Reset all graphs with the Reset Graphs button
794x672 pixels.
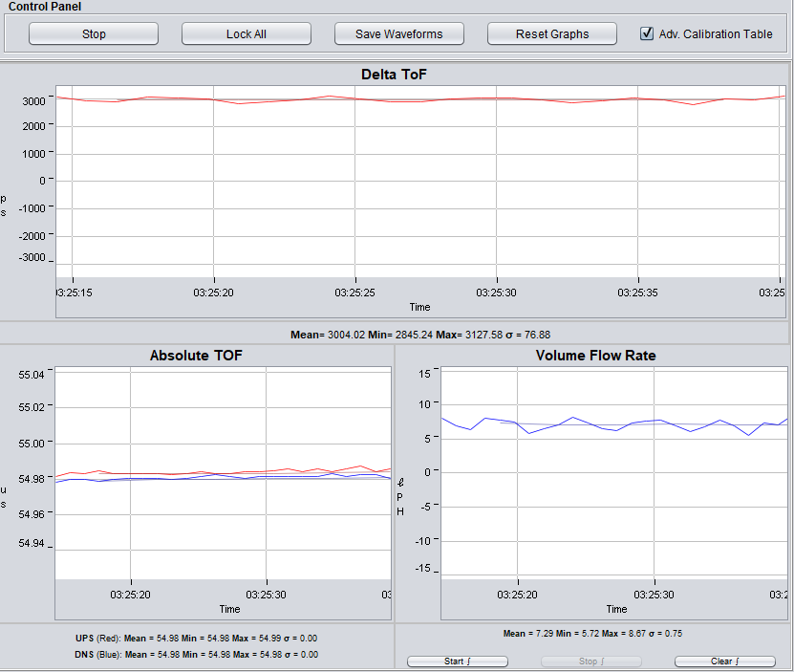(x=551, y=33)
